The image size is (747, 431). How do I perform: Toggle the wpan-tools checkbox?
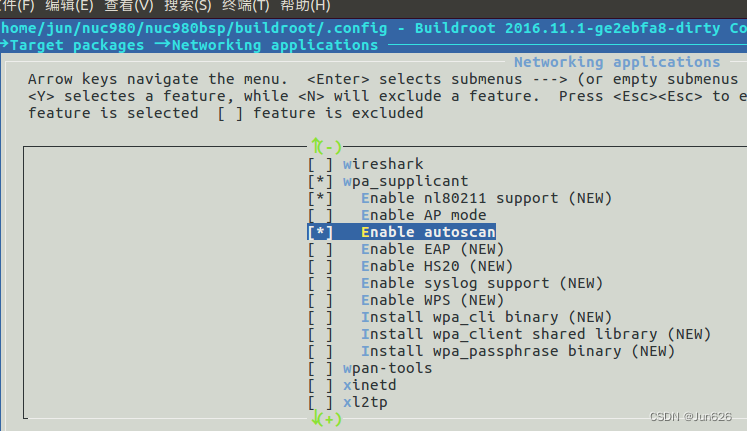320,369
